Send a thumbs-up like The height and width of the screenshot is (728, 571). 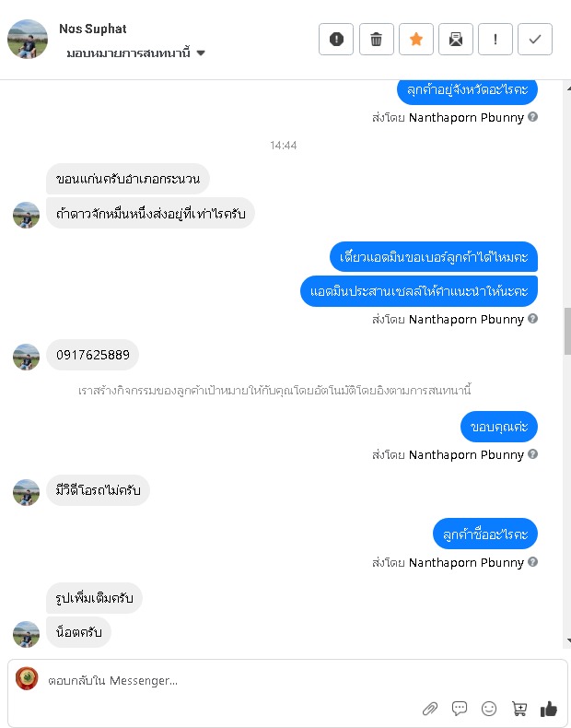click(549, 709)
